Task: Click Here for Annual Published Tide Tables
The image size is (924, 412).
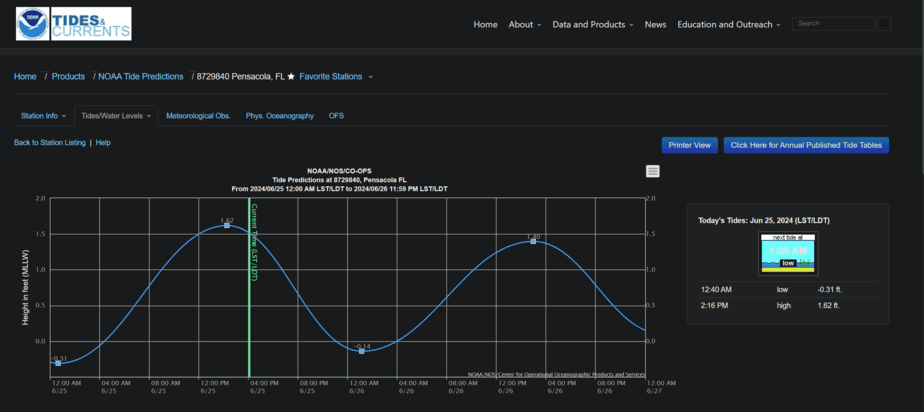Action: point(806,145)
